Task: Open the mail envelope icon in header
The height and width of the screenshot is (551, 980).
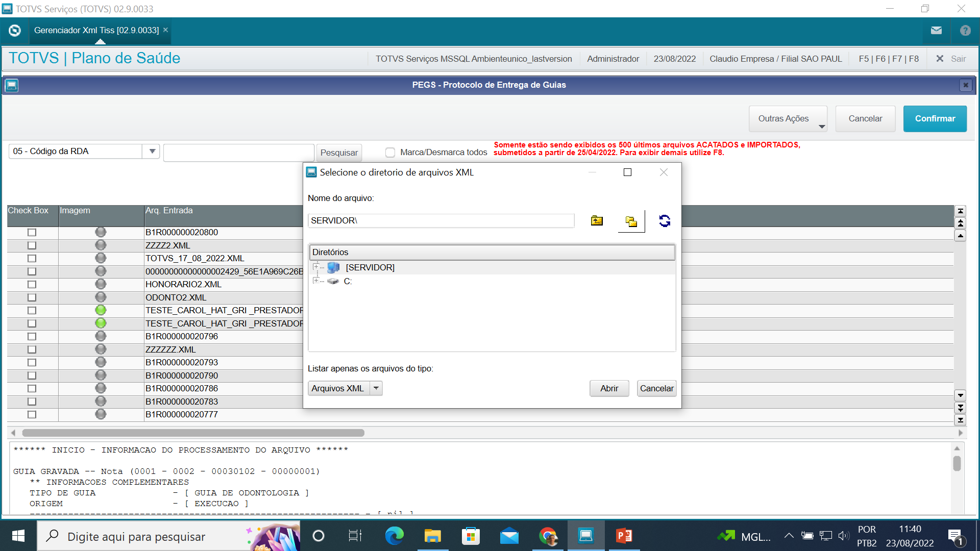Action: (936, 31)
